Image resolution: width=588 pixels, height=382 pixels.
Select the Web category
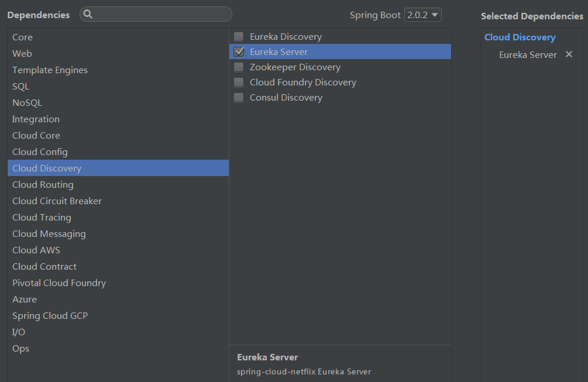click(x=118, y=54)
